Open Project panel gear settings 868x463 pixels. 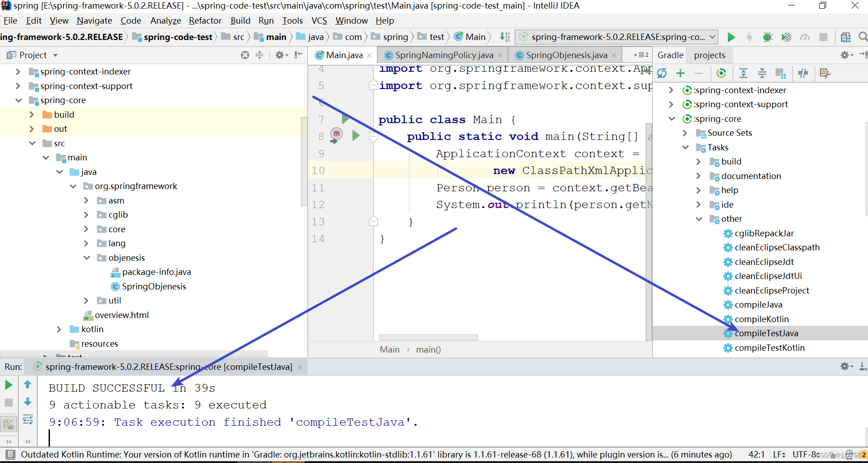(x=281, y=55)
